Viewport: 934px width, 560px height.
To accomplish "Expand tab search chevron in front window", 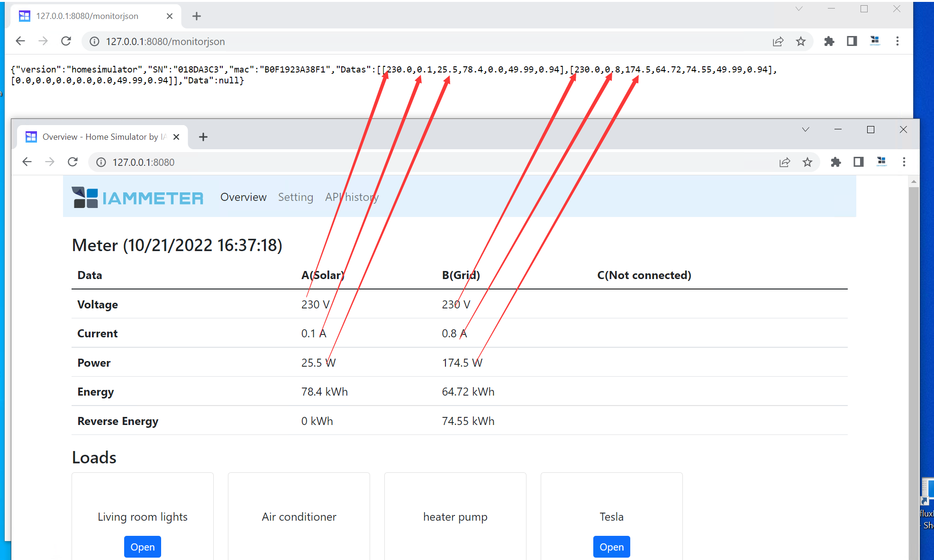I will click(806, 129).
